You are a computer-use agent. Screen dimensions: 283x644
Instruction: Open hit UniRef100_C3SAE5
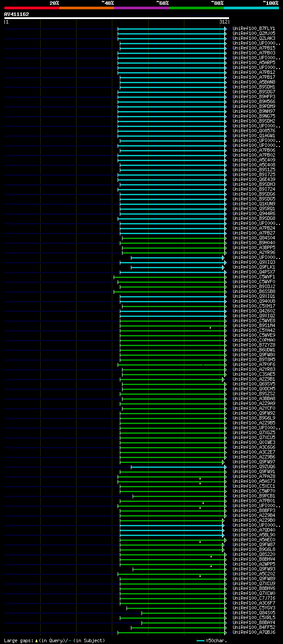pyautogui.click(x=254, y=374)
